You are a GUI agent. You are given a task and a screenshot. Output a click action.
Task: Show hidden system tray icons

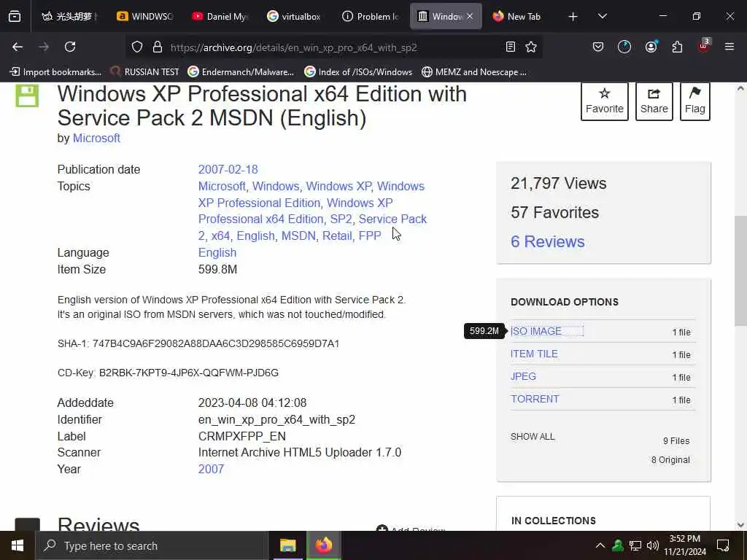(600, 545)
